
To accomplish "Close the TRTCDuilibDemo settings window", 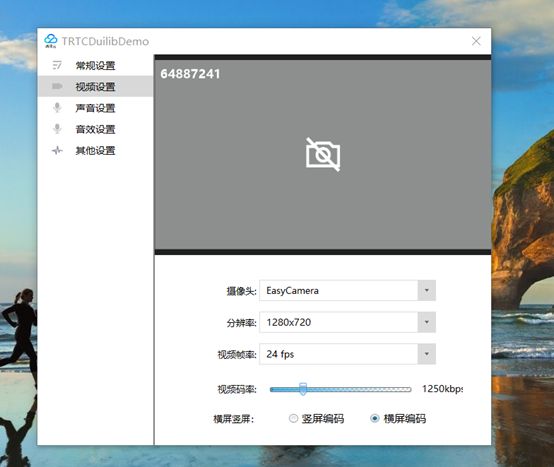I will pos(476,41).
